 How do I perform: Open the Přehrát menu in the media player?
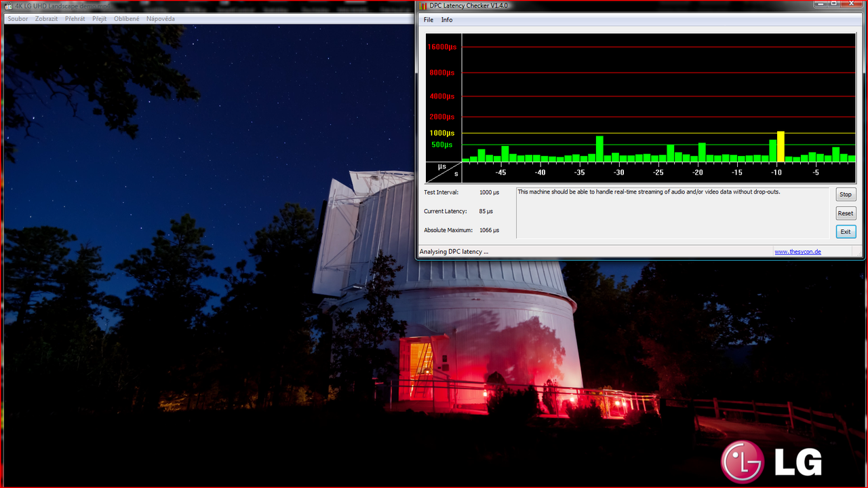click(75, 19)
